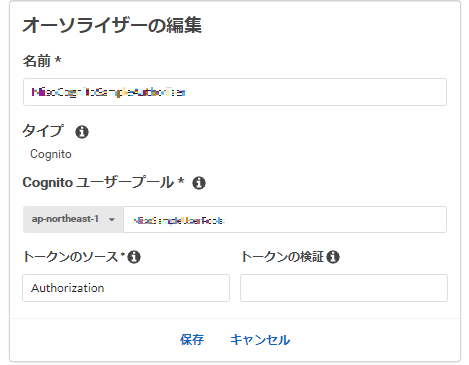Viewport: 469px width, 365px height.
Task: Open the トークンのソース info icon
Action: [x=134, y=257]
